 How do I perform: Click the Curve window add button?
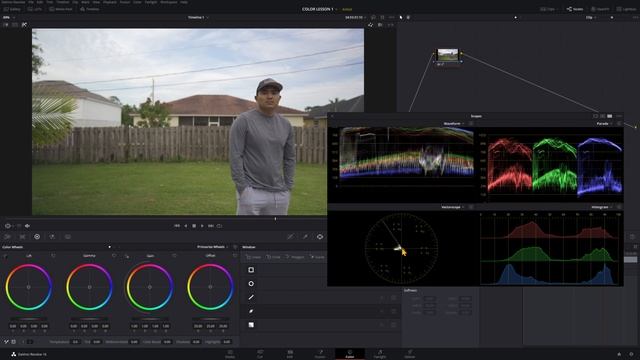pyautogui.click(x=318, y=257)
